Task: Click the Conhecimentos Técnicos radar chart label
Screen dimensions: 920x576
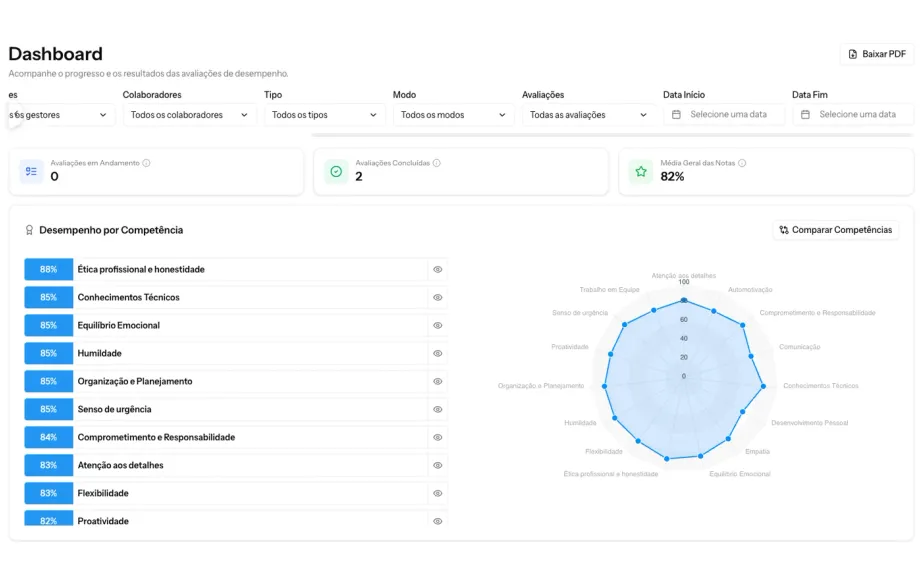Action: (820, 386)
